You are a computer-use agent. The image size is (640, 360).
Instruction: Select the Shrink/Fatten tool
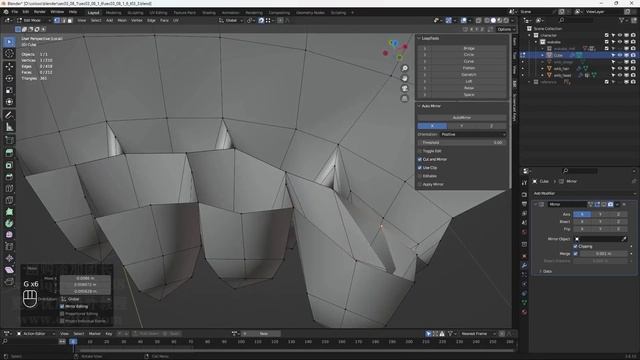click(9, 258)
